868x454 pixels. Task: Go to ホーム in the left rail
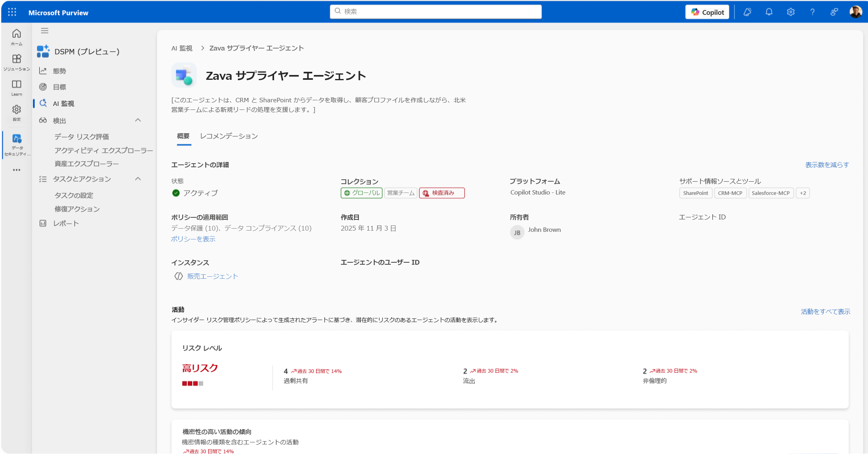click(x=16, y=37)
